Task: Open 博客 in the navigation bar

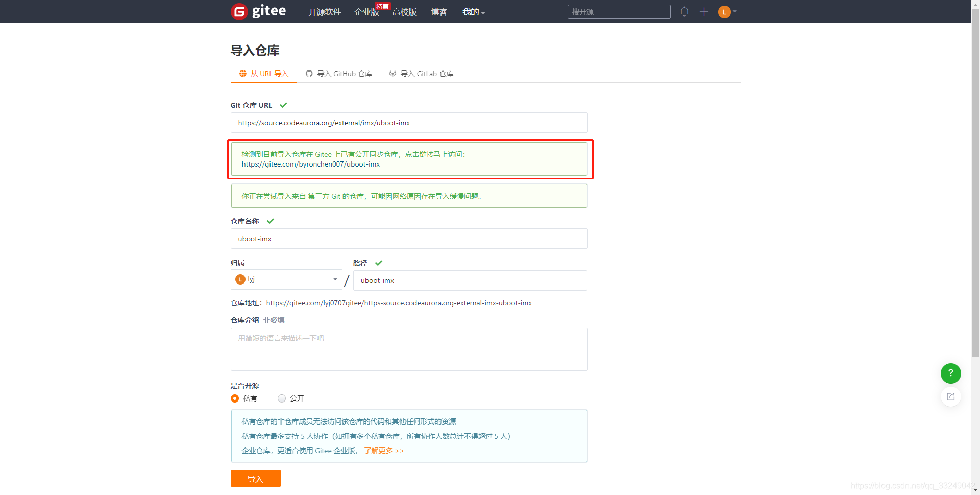Action: pos(439,12)
